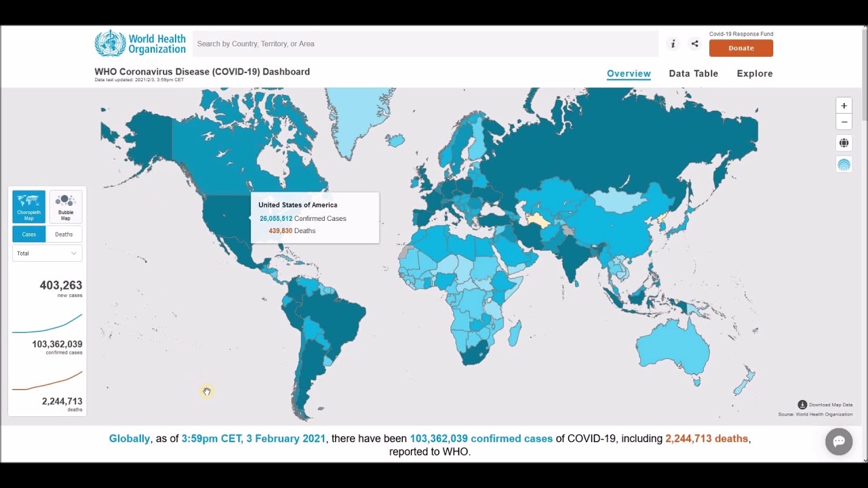Click the '103,362,039' figure in the side panel
The width and height of the screenshot is (868, 488).
[57, 344]
